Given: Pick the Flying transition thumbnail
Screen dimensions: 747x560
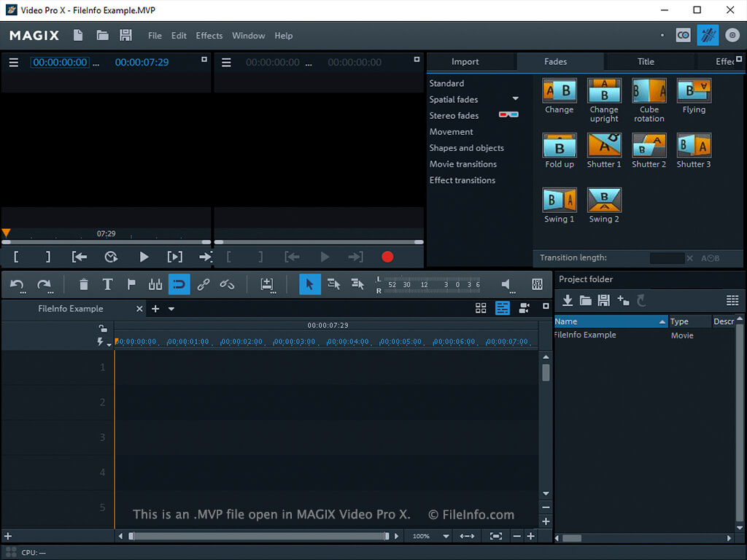Looking at the screenshot, I should pyautogui.click(x=694, y=90).
